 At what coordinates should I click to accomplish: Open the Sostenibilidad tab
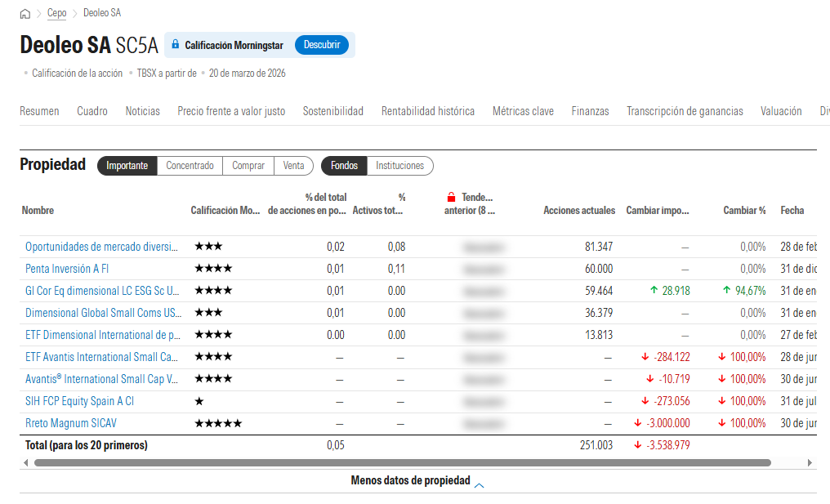click(333, 111)
